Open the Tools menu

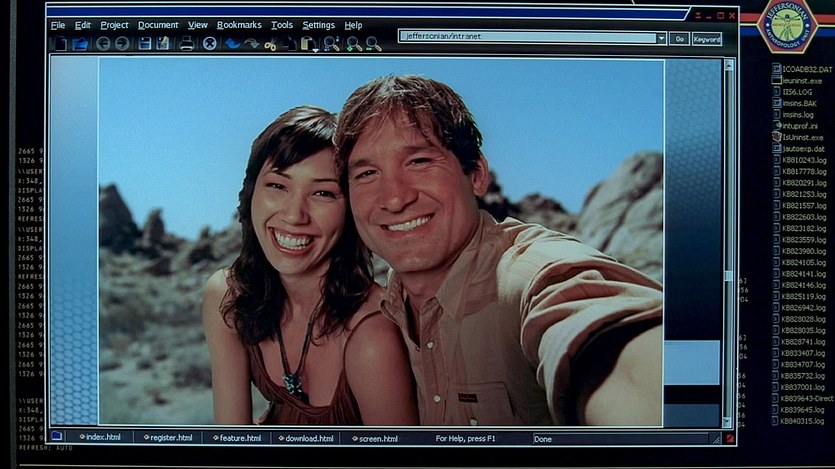pyautogui.click(x=282, y=25)
